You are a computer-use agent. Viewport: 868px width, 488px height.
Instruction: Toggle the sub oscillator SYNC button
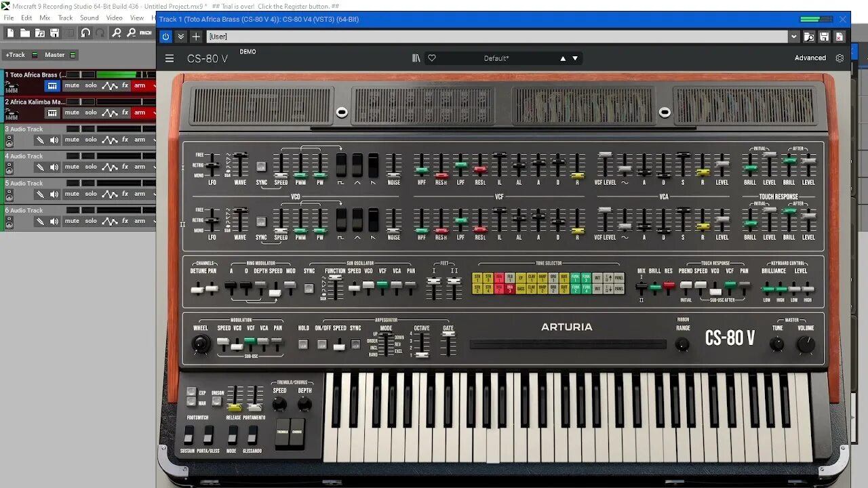coord(309,288)
